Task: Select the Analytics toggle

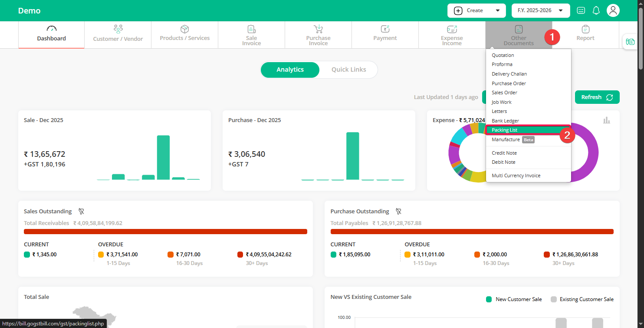Action: click(x=290, y=70)
